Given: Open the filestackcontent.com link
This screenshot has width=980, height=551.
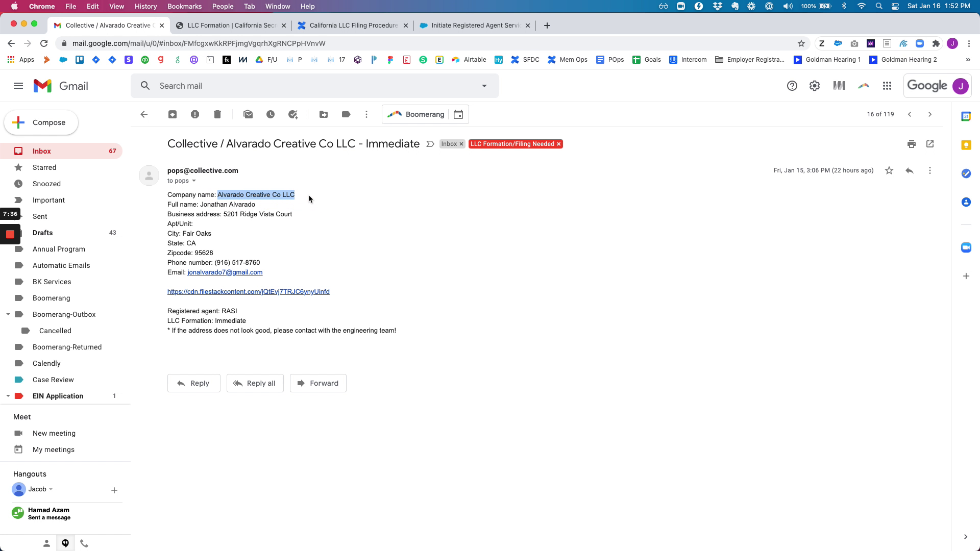Looking at the screenshot, I should [x=249, y=292].
